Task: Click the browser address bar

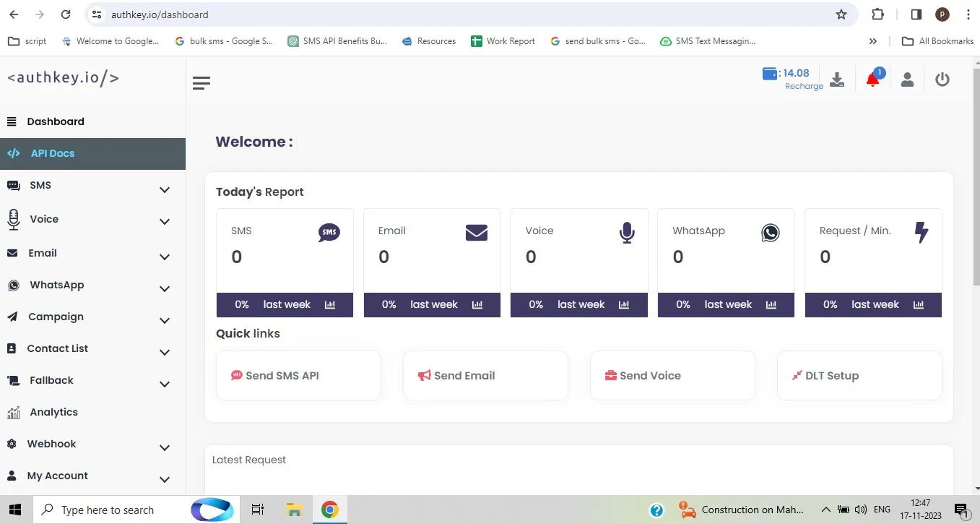Action: [x=471, y=14]
